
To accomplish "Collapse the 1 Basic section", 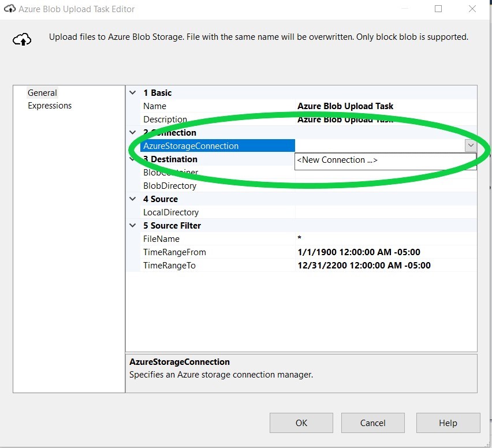I will pyautogui.click(x=133, y=93).
